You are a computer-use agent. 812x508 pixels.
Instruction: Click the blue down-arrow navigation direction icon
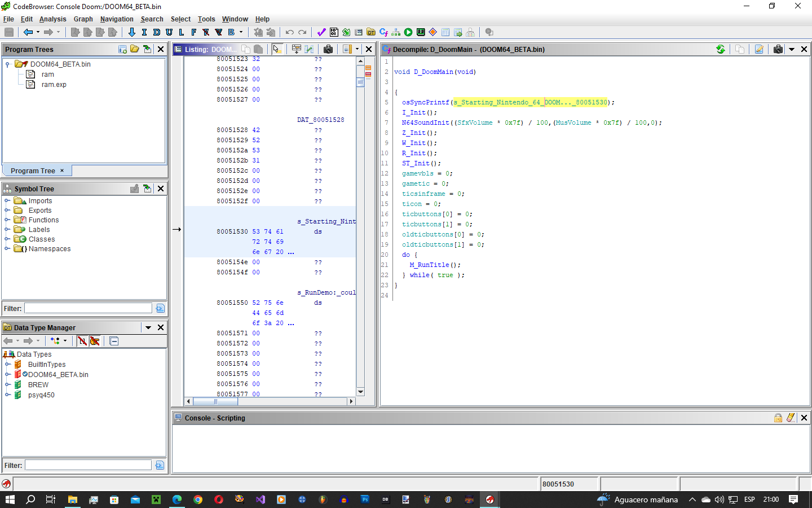click(x=132, y=32)
